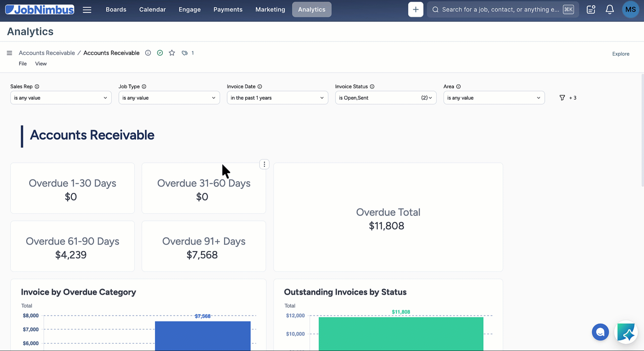
Task: Open the View menu
Action: point(41,63)
